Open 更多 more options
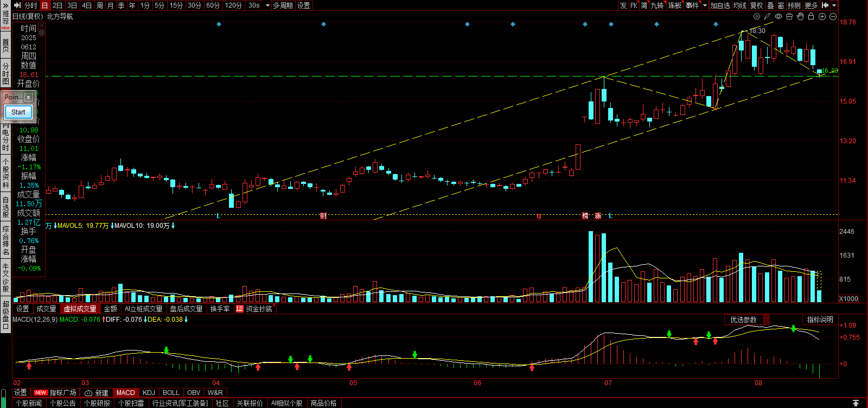 click(811, 5)
